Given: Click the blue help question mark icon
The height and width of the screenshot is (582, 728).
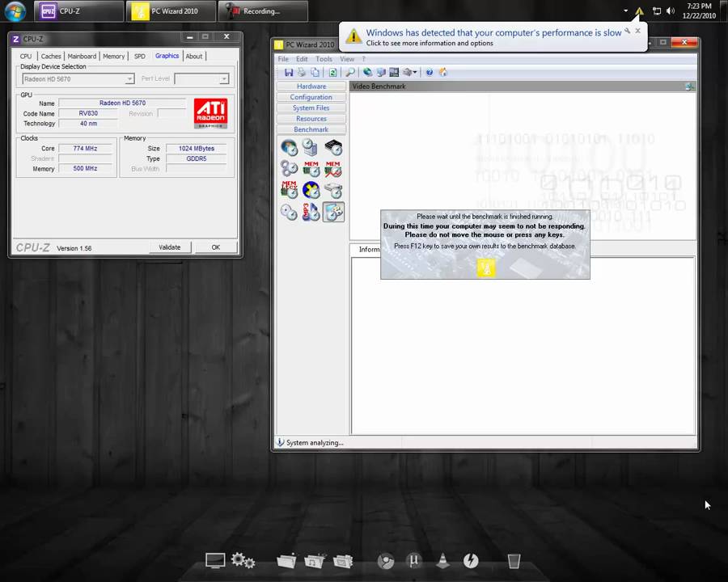Looking at the screenshot, I should point(430,73).
